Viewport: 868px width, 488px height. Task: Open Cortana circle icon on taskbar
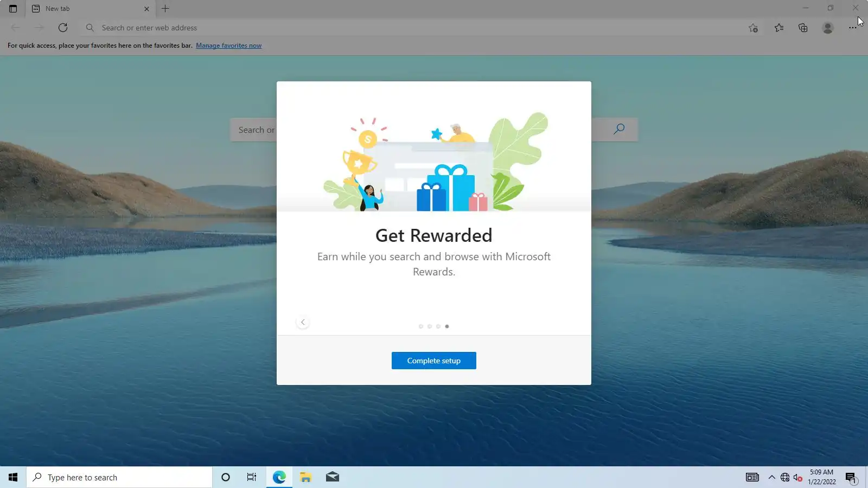[226, 477]
